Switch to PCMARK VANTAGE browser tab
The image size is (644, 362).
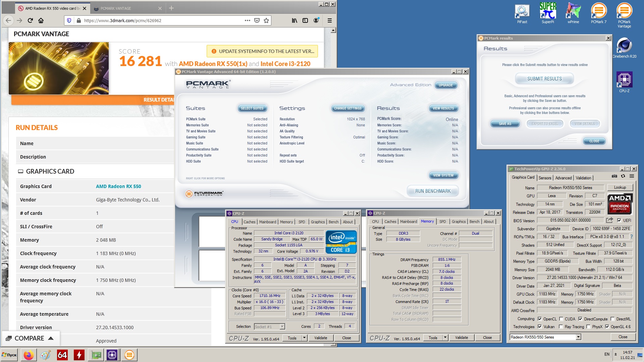coord(127,8)
